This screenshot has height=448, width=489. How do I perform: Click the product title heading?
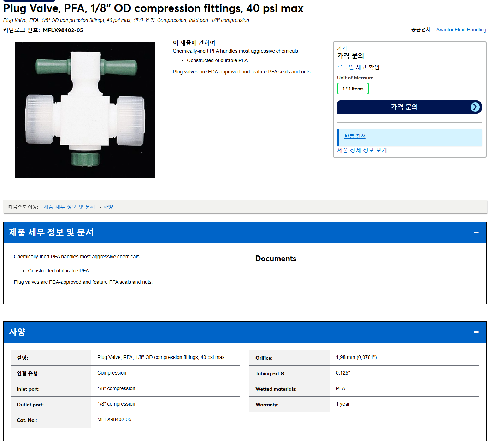click(153, 8)
